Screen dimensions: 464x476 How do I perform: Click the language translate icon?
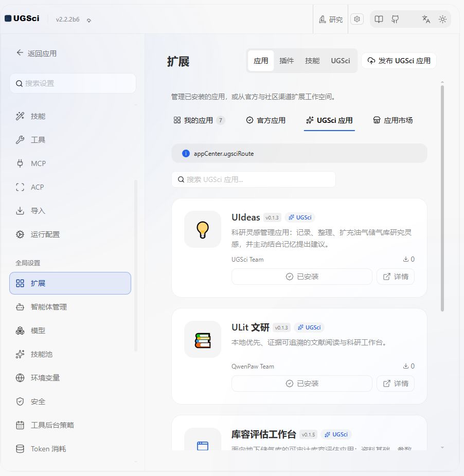[426, 20]
